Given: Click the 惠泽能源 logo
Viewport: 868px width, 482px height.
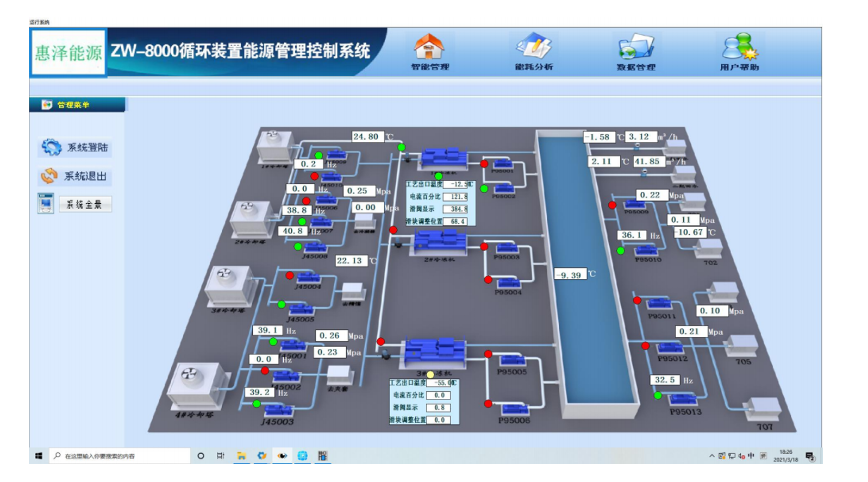Looking at the screenshot, I should tap(68, 53).
